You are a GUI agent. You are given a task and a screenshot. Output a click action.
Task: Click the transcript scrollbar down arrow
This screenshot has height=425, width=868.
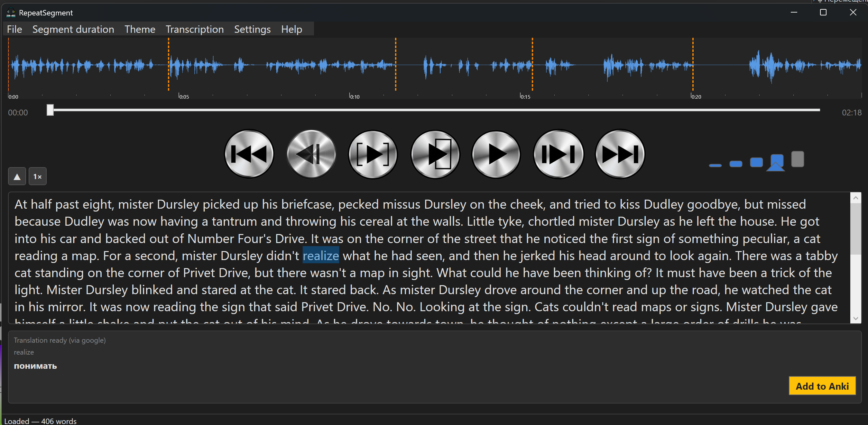(x=855, y=318)
